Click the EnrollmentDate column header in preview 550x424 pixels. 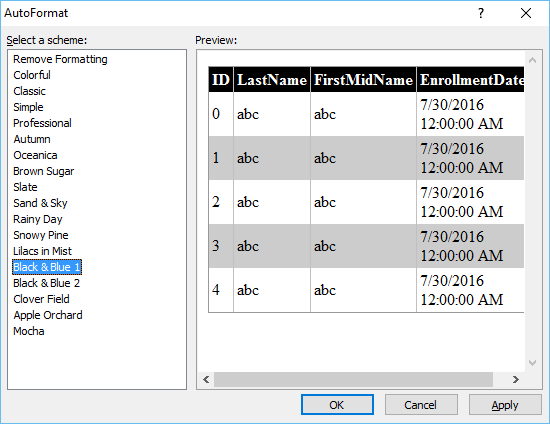(470, 80)
